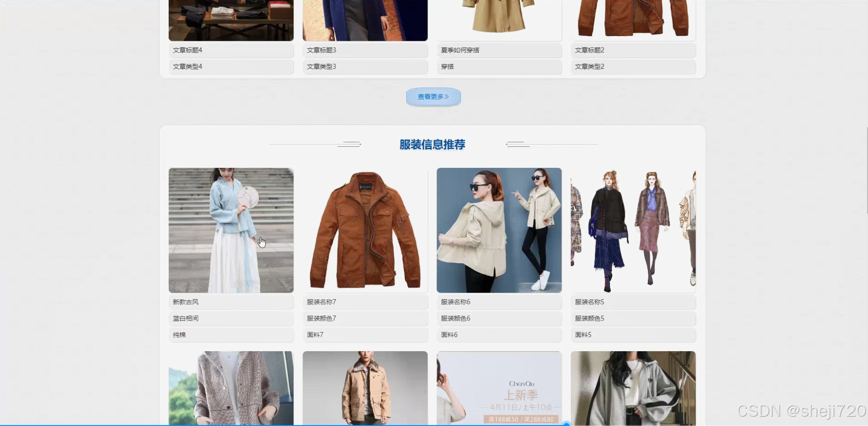Click the 蓝白相间 color label
Viewport: 868px width, 426px height.
point(231,318)
